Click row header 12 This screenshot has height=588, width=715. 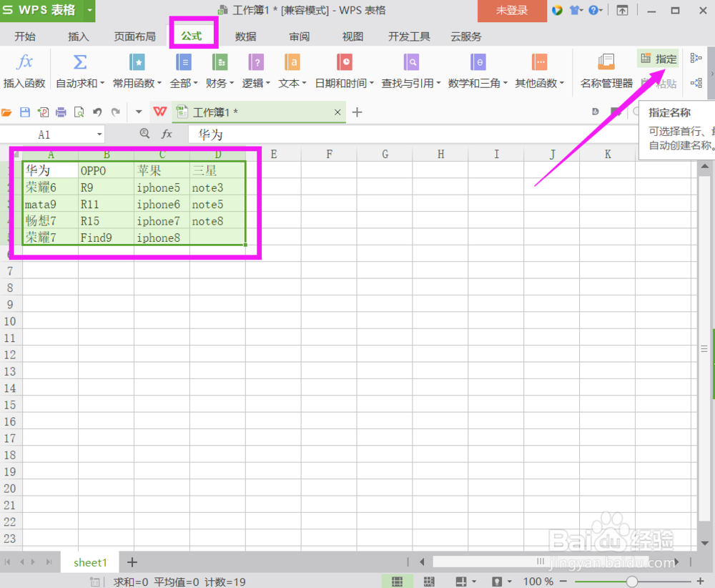click(x=10, y=354)
